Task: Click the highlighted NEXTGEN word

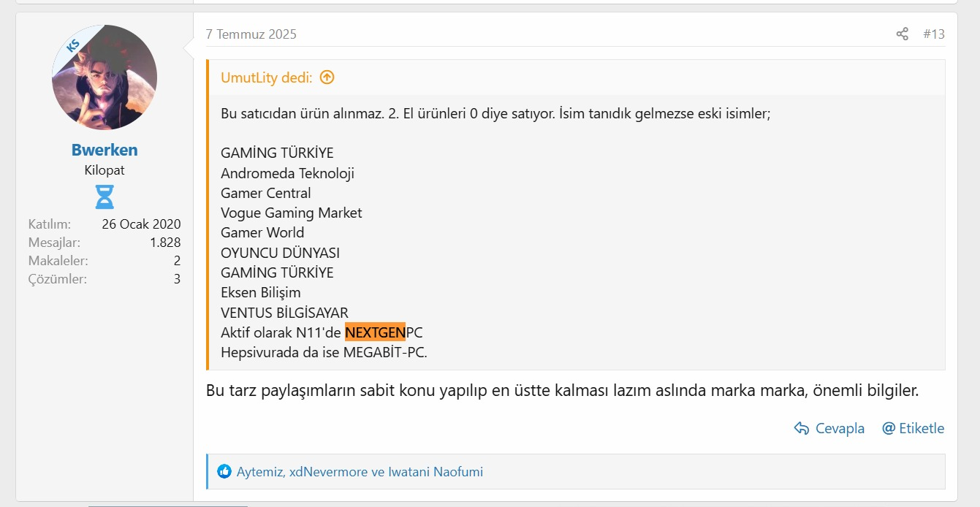Action: click(x=375, y=332)
